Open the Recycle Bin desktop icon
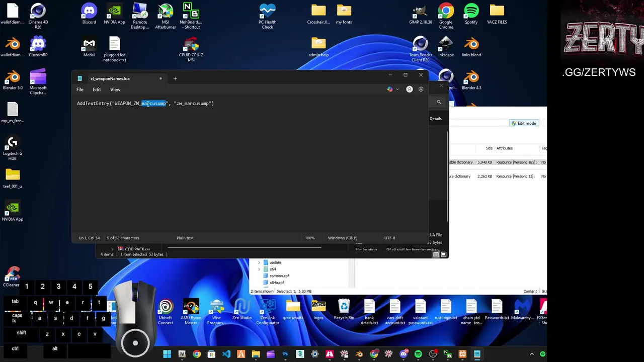Viewport: 644px width, 362px height. point(344,310)
